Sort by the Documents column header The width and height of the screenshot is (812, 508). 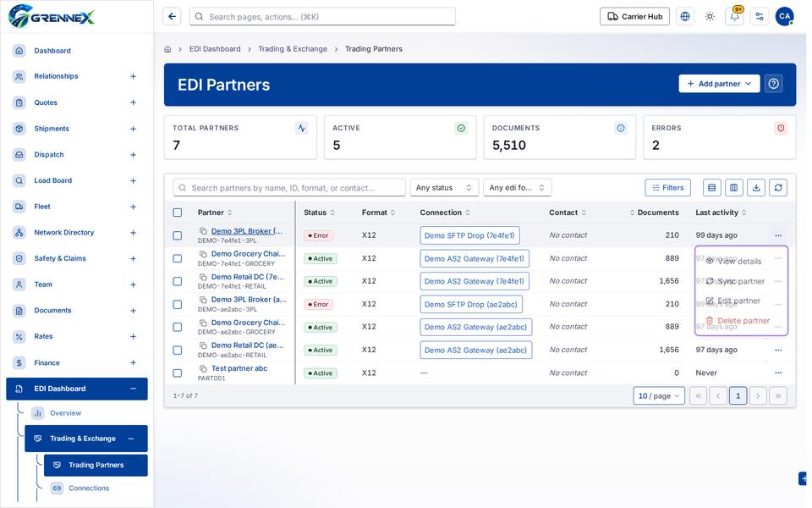(x=654, y=213)
